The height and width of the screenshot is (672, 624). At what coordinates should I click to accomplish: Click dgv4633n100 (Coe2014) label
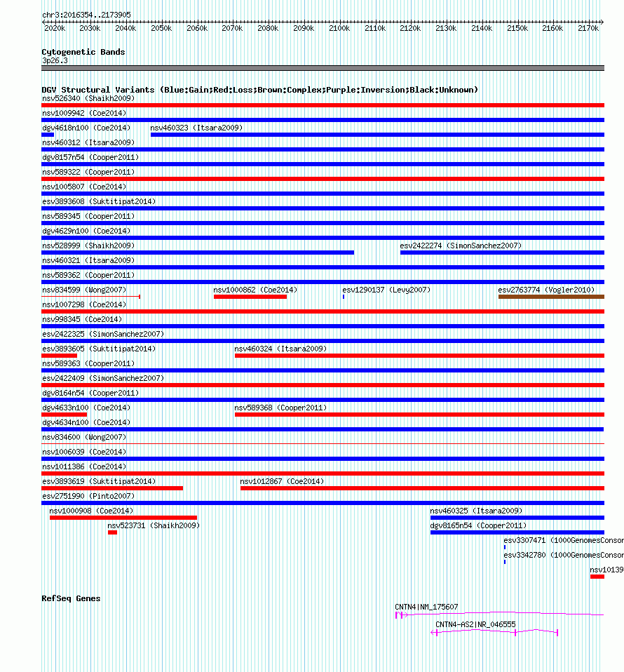[x=86, y=408]
